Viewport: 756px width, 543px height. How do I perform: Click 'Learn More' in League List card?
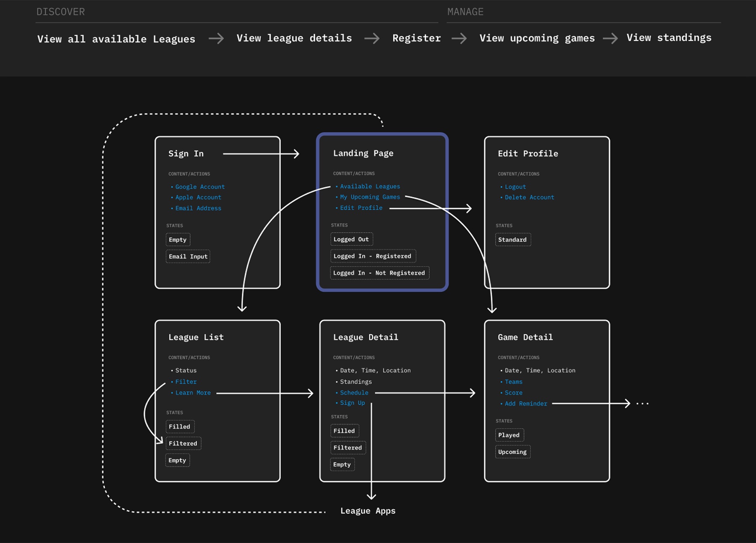pos(193,393)
